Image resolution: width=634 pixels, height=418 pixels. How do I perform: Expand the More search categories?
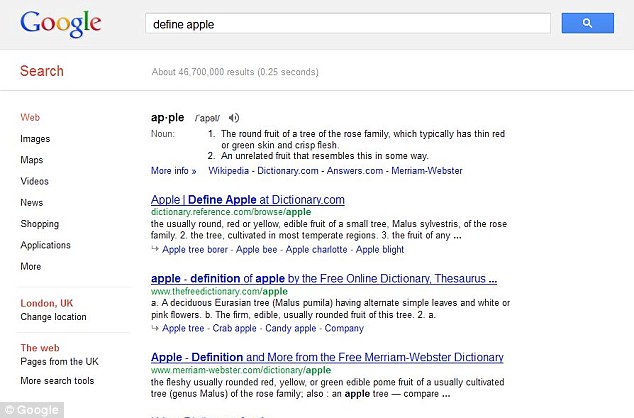(31, 266)
